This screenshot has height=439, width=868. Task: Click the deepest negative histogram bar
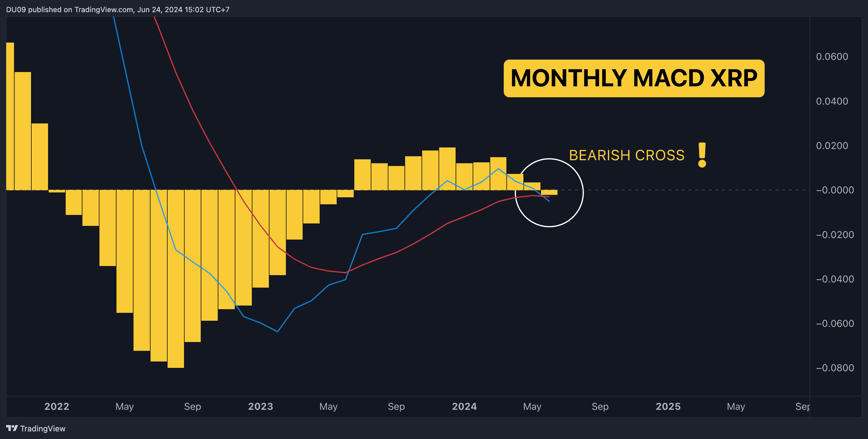tap(175, 279)
